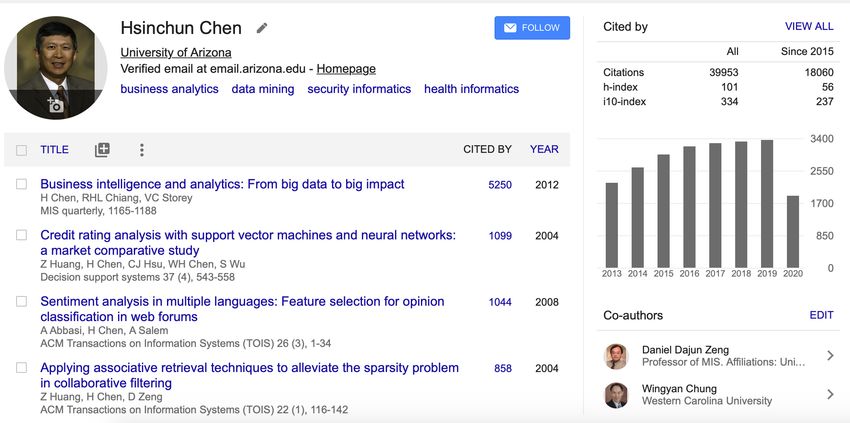Image resolution: width=850 pixels, height=423 pixels.
Task: Sort by the TITLE column header
Action: coord(54,150)
